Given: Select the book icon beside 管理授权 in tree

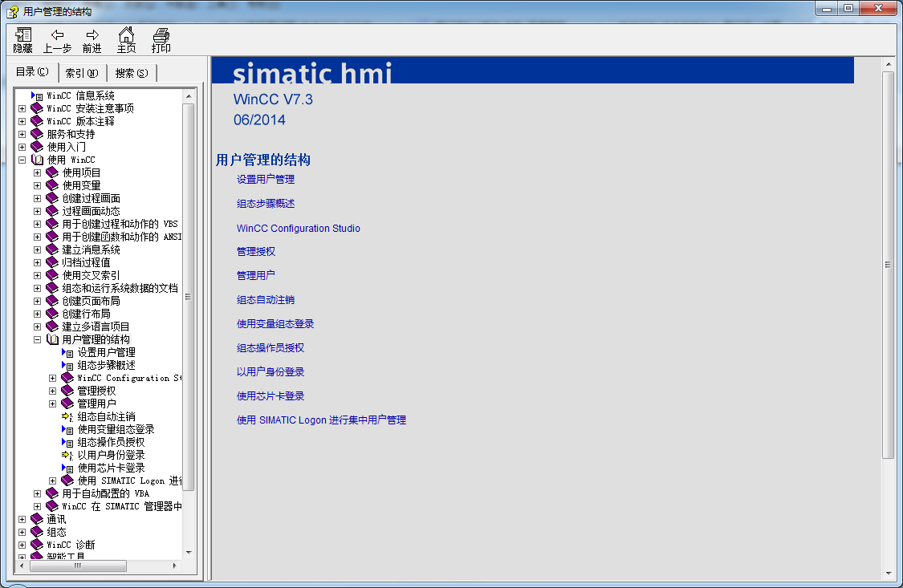Looking at the screenshot, I should pos(67,391).
